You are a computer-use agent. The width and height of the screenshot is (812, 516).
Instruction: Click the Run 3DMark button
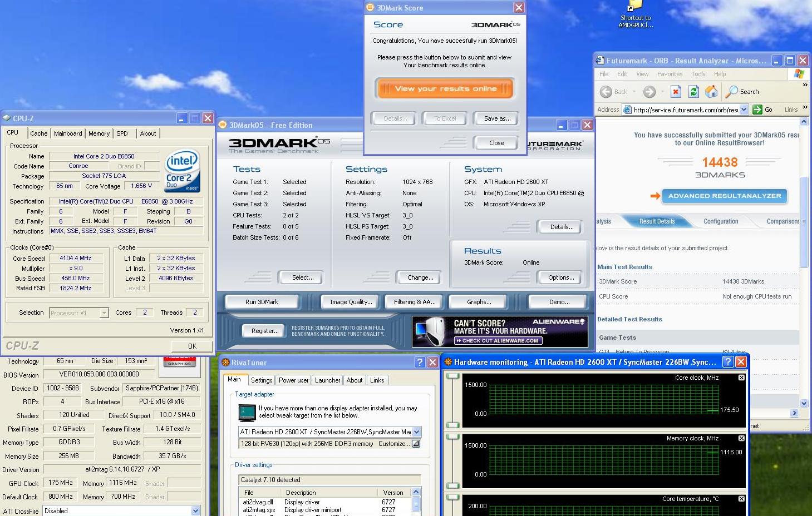262,302
